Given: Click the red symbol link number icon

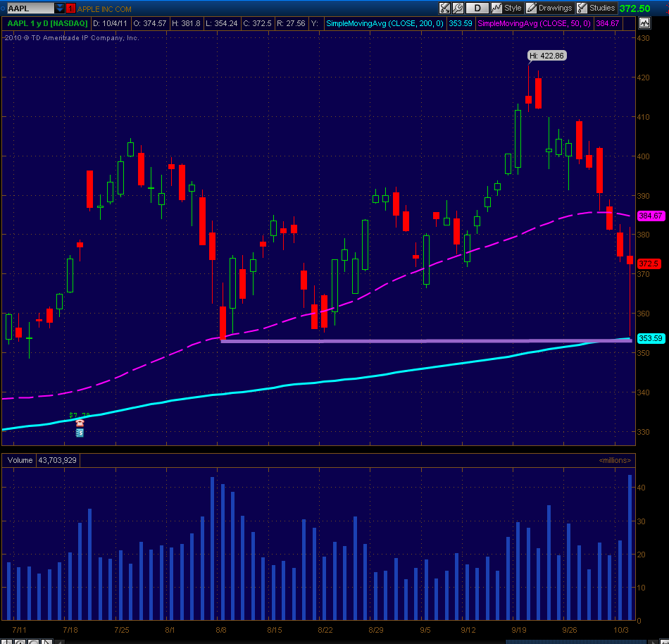Looking at the screenshot, I should 70,8.
